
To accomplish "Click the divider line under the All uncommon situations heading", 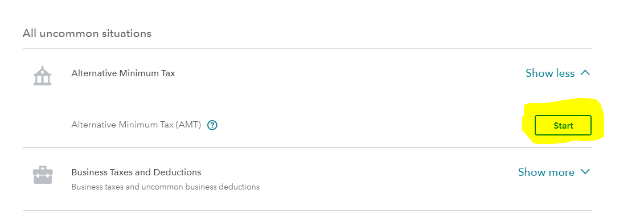I will (x=307, y=48).
